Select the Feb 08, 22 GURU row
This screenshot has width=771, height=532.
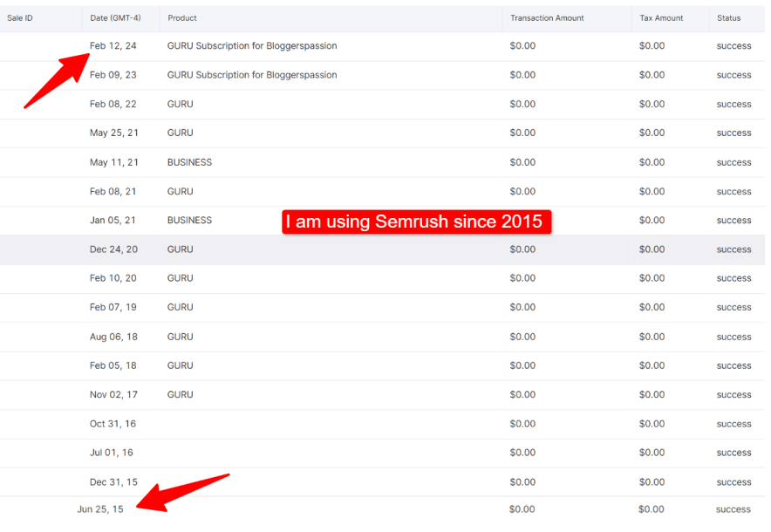click(x=178, y=104)
